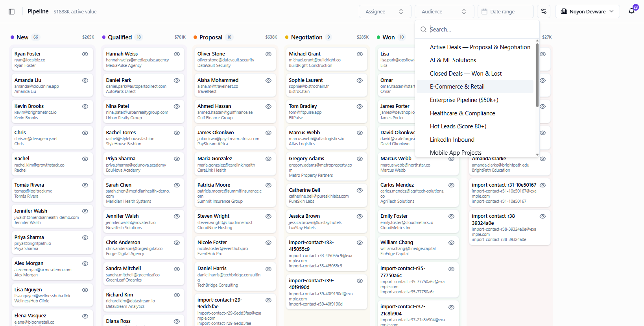Image resolution: width=644 pixels, height=326 pixels.
Task: Open Nicole Foster deal card
Action: [234, 248]
